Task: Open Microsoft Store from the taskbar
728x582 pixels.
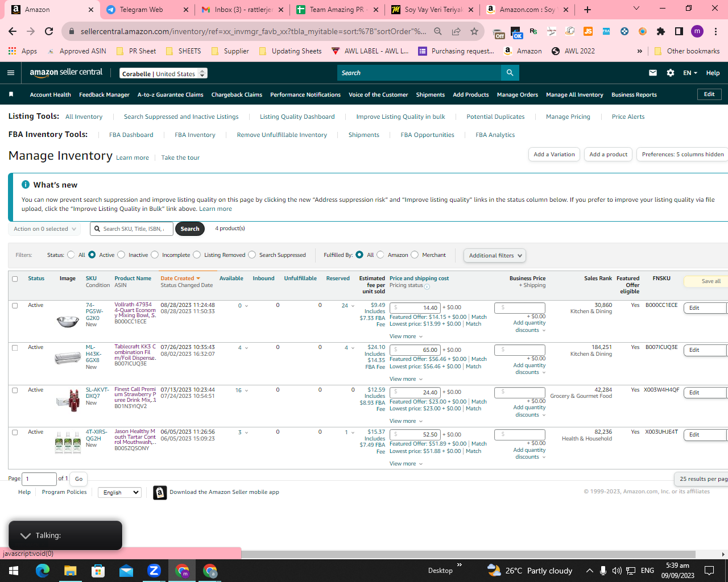Action: tap(98, 571)
